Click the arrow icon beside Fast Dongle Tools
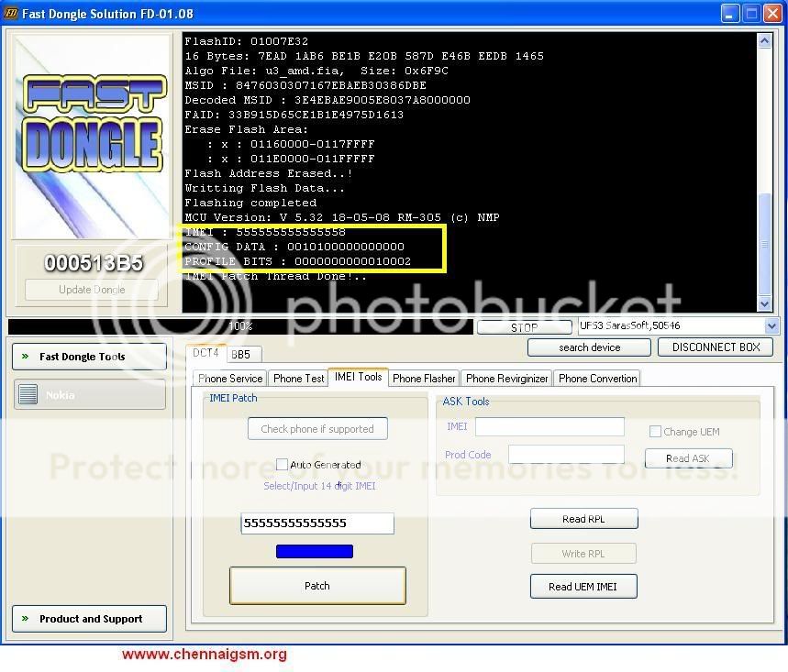Viewport: 788px width, 672px height. click(25, 356)
